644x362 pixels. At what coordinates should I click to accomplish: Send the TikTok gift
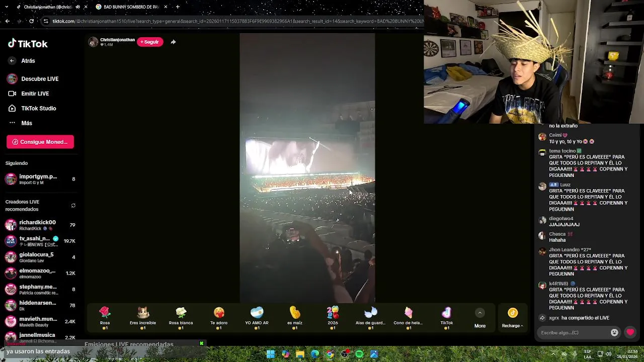pos(447,318)
